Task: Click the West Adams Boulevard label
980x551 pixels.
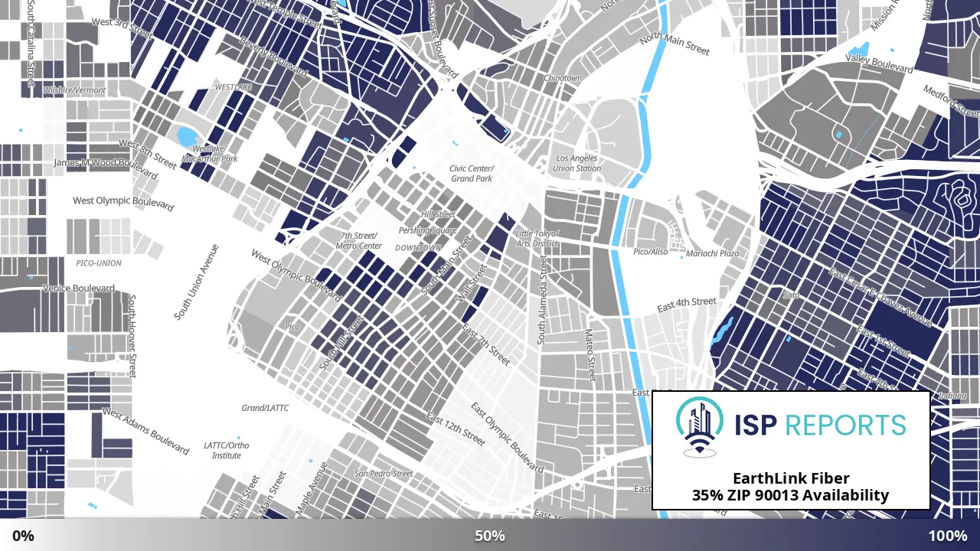Action: click(x=145, y=431)
